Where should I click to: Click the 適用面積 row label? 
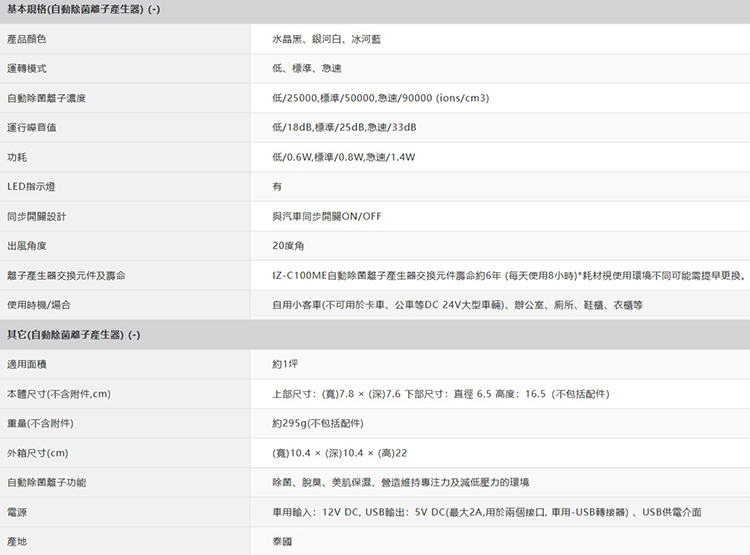tap(27, 363)
